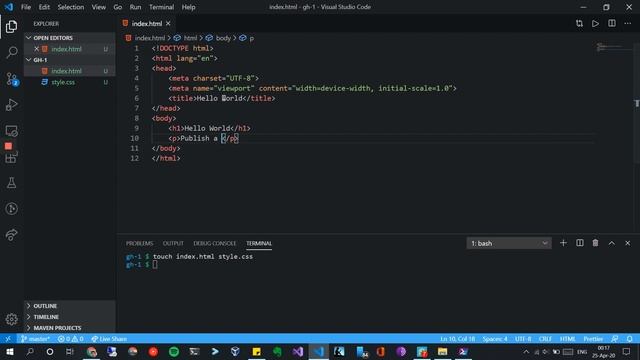Image resolution: width=640 pixels, height=360 pixels.
Task: Open style.css in the explorer
Action: [69, 82]
